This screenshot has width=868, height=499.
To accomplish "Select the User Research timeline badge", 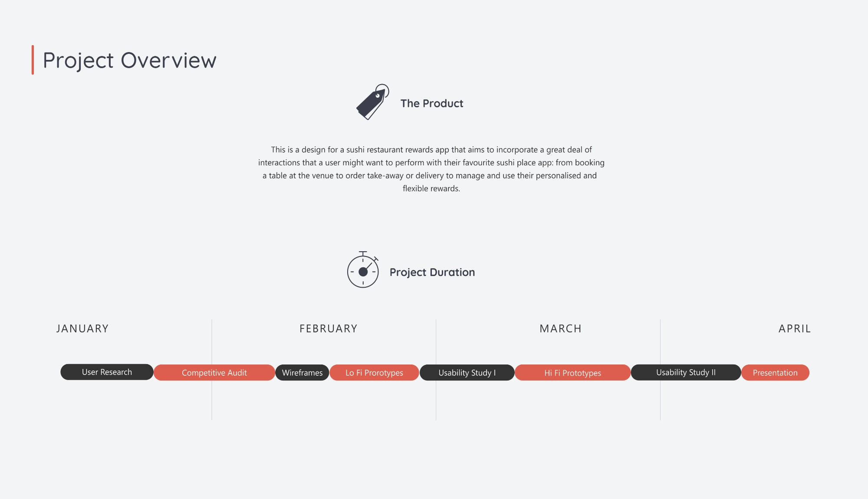I will point(107,372).
